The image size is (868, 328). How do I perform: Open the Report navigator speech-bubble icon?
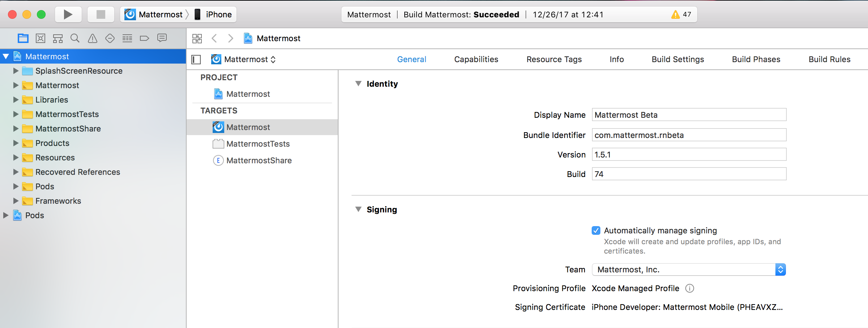click(x=162, y=38)
